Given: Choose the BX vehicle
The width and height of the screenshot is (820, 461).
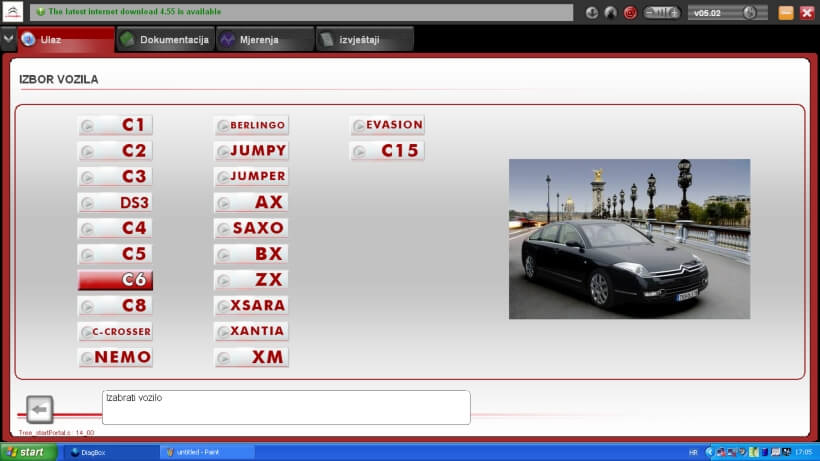Looking at the screenshot, I should pos(252,254).
